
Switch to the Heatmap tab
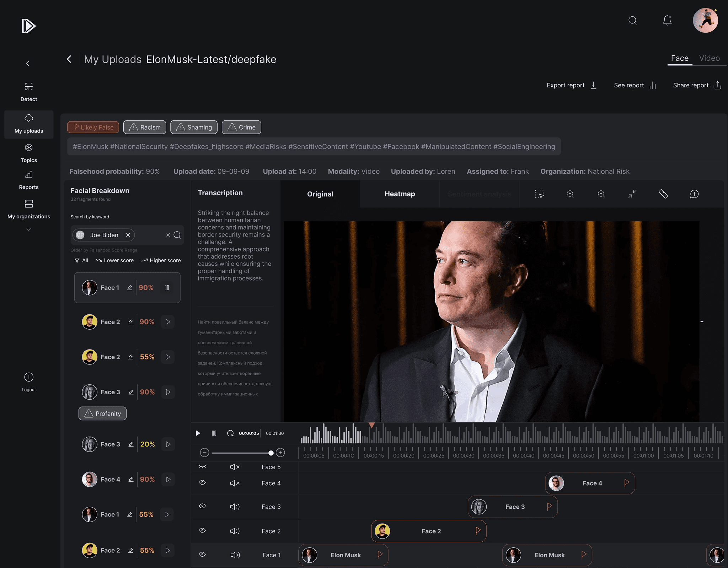click(400, 194)
